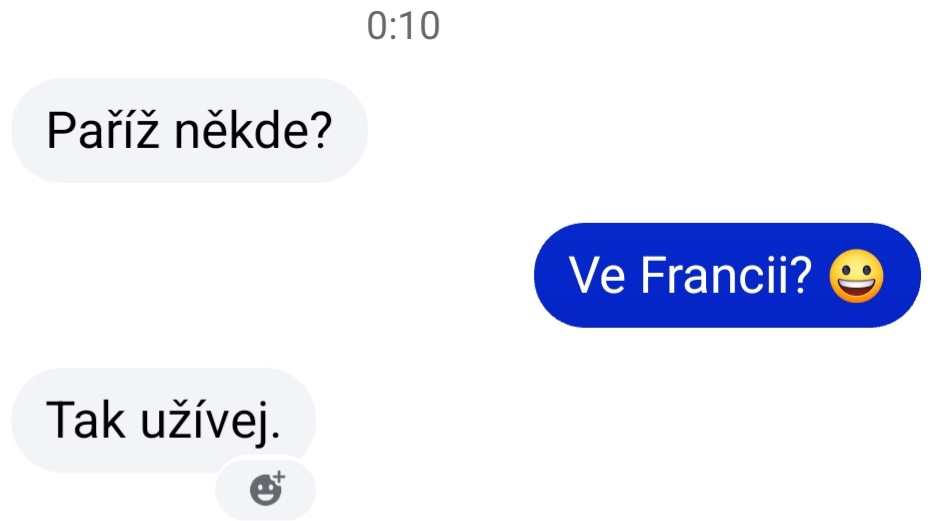The image size is (944, 521).
Task: Open the add emoji reaction button
Action: tap(266, 488)
